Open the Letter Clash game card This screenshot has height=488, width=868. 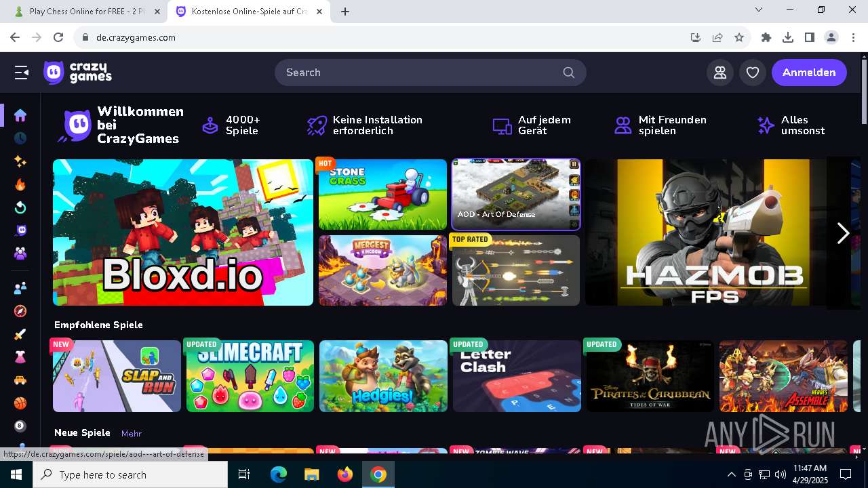click(517, 376)
